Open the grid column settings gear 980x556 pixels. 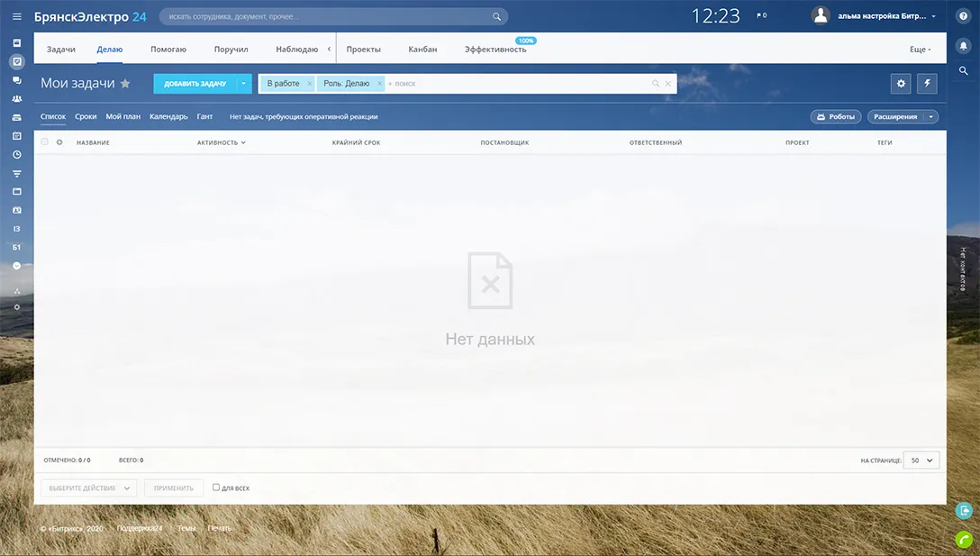[x=59, y=142]
